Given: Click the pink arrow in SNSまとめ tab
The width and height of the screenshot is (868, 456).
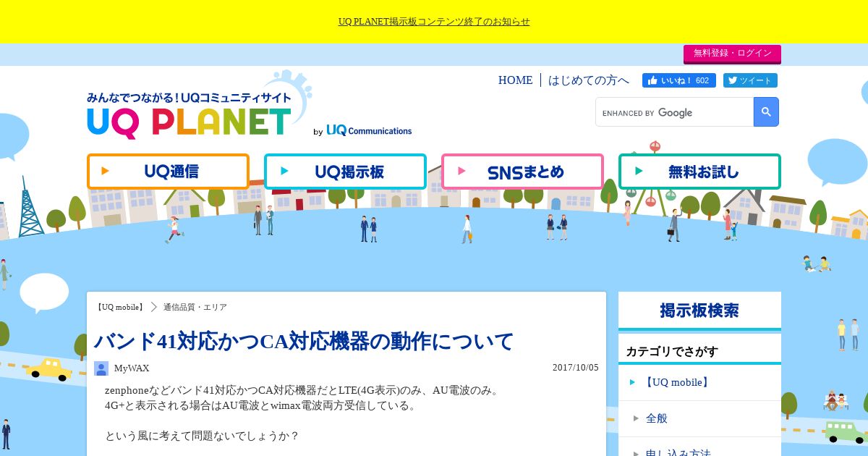Looking at the screenshot, I should (x=462, y=172).
